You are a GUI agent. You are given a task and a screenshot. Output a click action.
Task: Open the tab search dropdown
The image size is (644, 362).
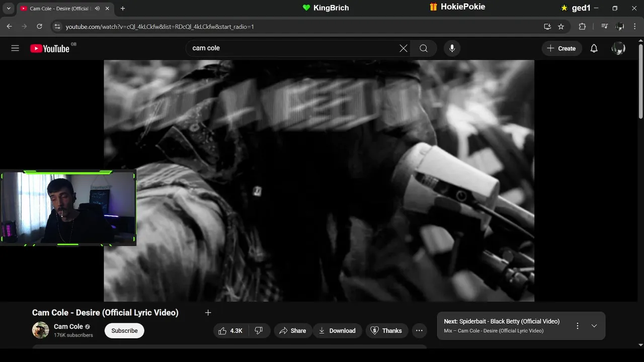[9, 9]
